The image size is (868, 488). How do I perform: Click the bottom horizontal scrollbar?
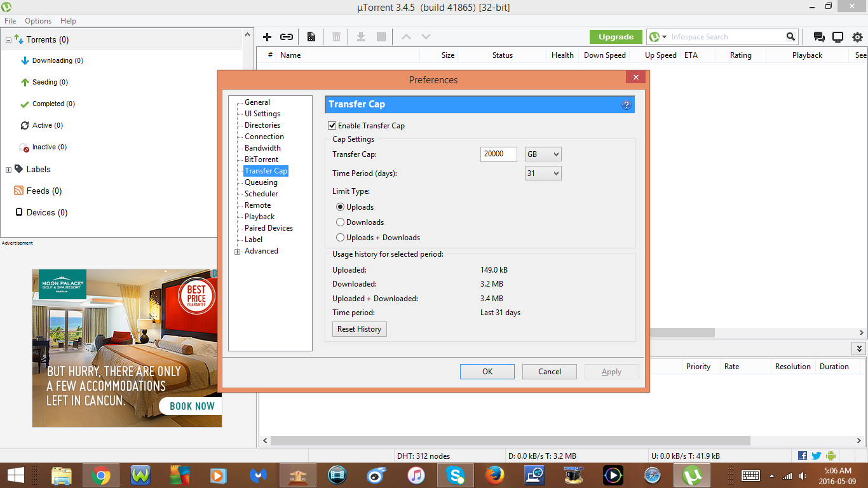point(510,440)
